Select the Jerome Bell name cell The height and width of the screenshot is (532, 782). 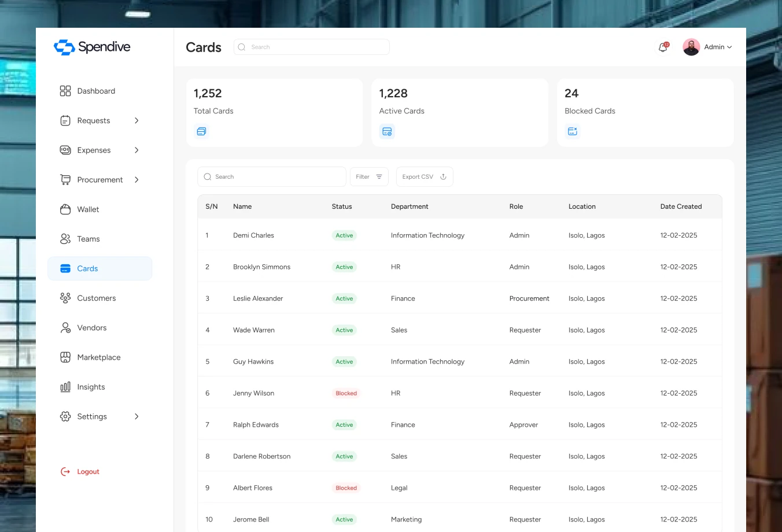coord(251,519)
